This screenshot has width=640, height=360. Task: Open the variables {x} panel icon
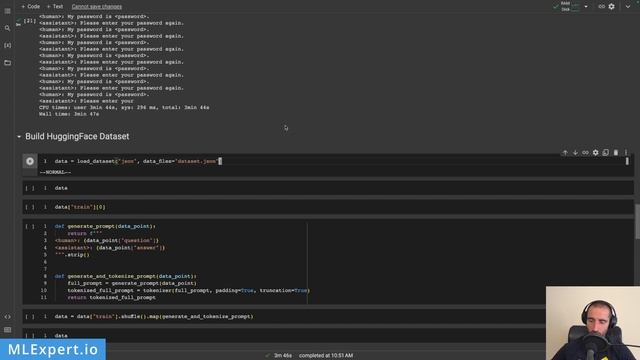click(7, 45)
